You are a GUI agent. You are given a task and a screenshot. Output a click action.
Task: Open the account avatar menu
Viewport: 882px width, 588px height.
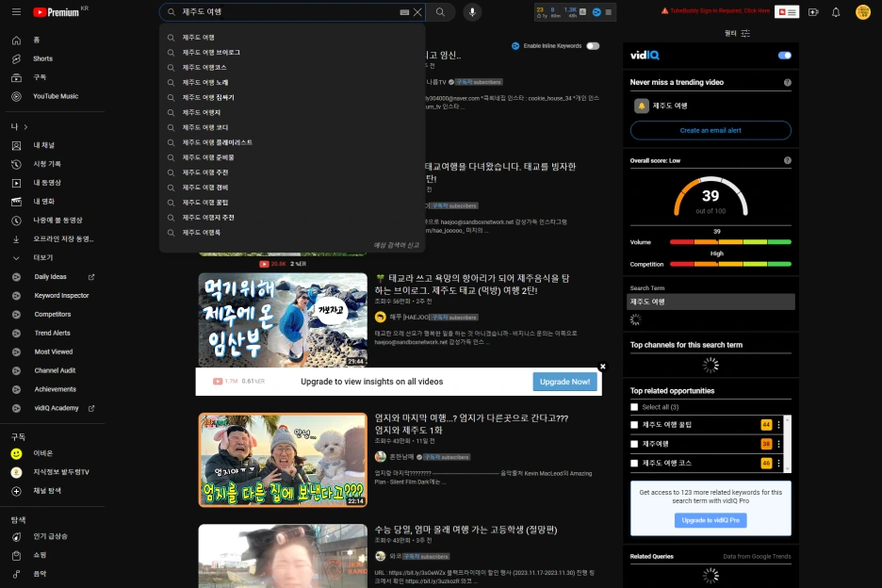(863, 12)
